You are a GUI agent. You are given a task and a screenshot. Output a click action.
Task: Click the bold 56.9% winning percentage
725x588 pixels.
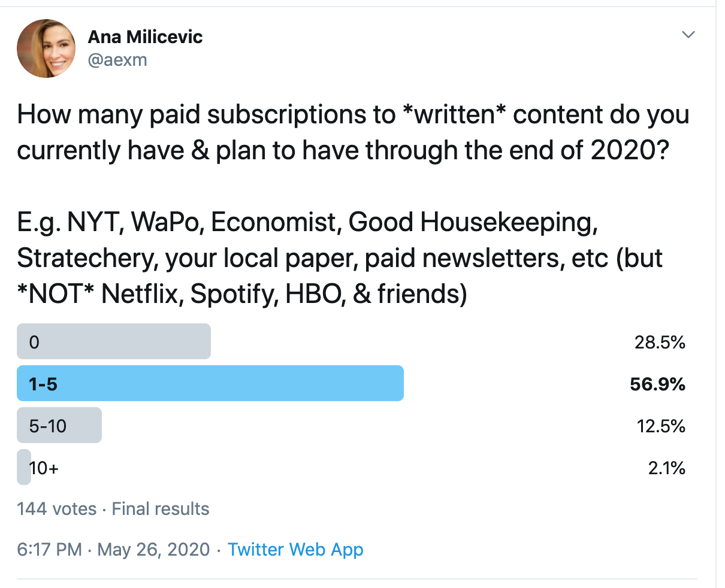click(657, 384)
